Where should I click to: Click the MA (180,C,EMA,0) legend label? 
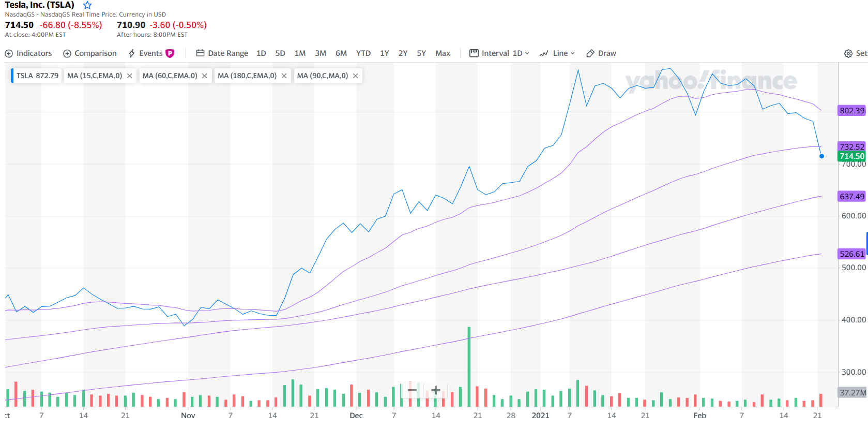pyautogui.click(x=247, y=76)
